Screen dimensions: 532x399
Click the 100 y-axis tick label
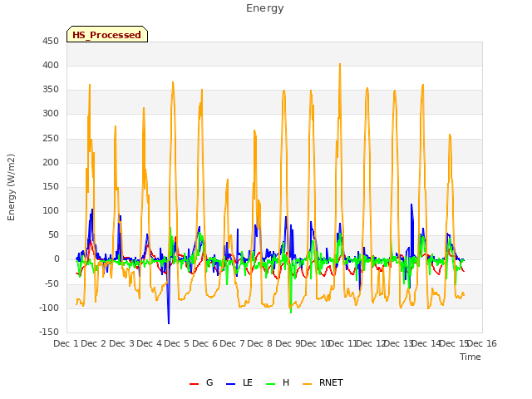pyautogui.click(x=51, y=210)
